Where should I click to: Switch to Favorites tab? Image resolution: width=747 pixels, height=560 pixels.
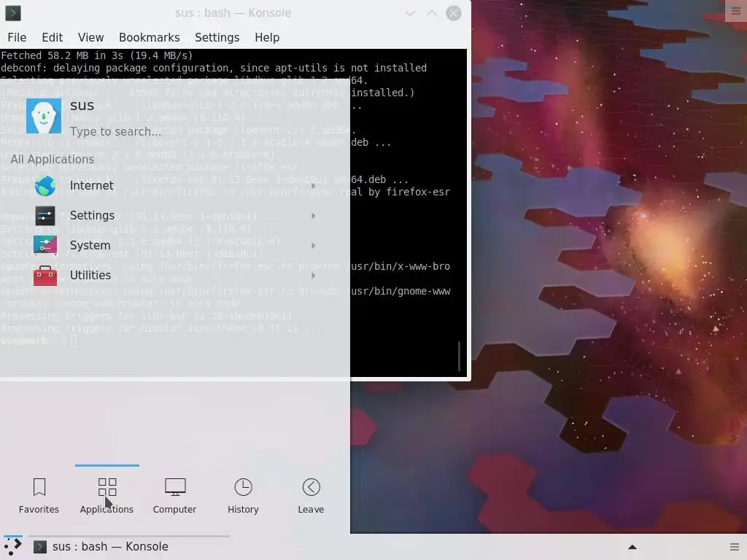coord(39,496)
